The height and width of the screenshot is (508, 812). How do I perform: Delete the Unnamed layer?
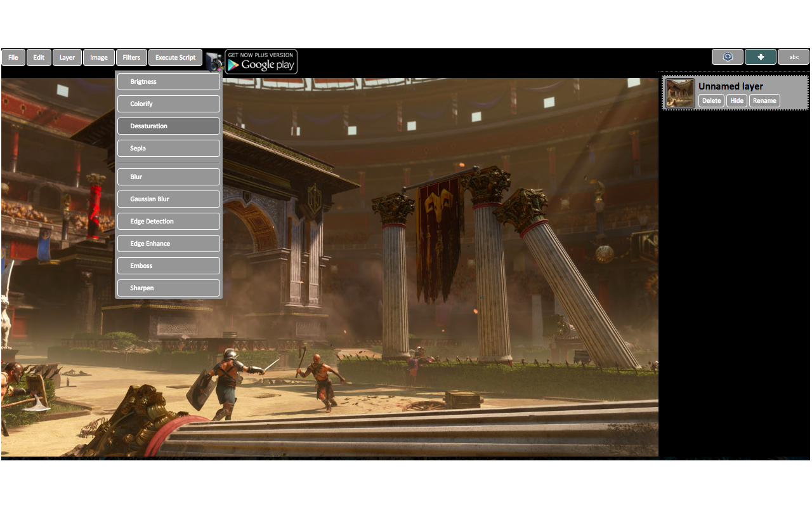click(x=711, y=100)
